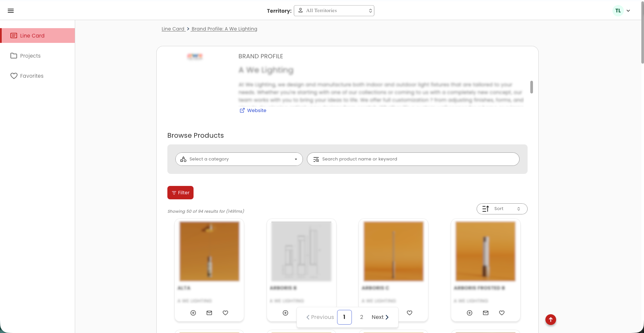
Task: Open the Territory dropdown
Action: click(x=334, y=11)
